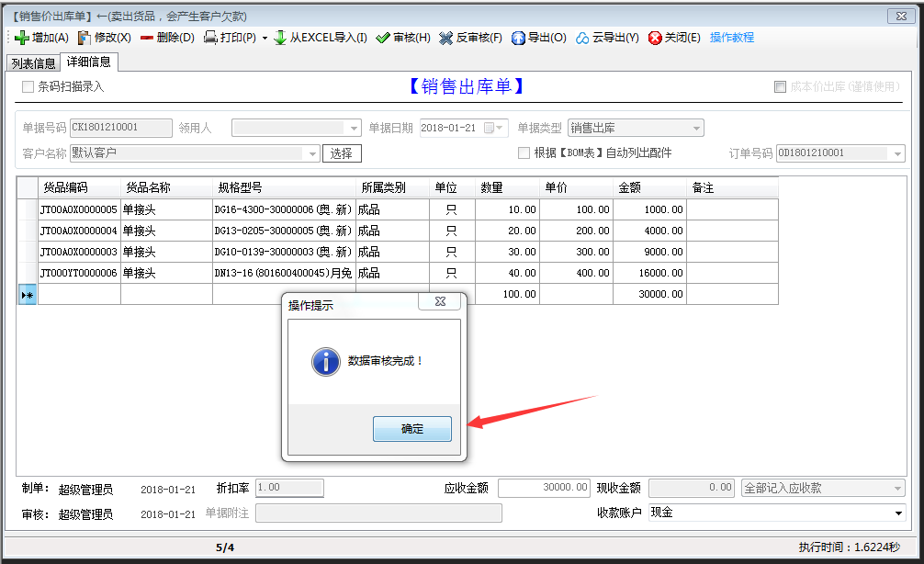Click the 云导出(Y) cloud export icon

tap(582, 38)
